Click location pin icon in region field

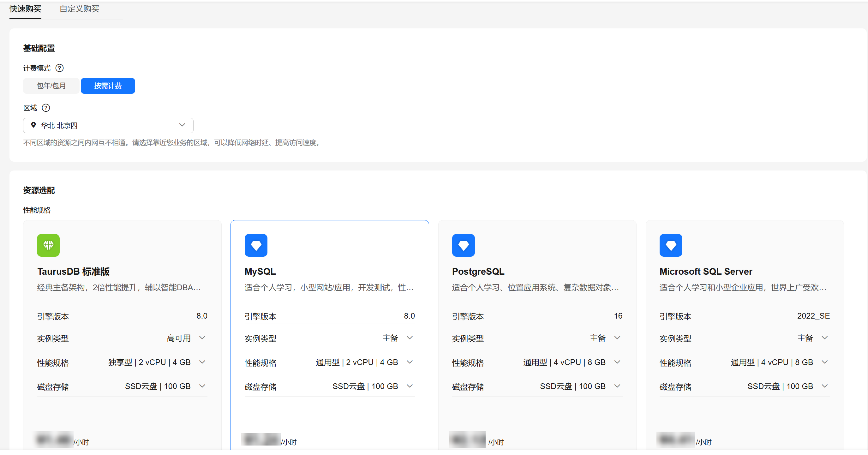point(33,125)
